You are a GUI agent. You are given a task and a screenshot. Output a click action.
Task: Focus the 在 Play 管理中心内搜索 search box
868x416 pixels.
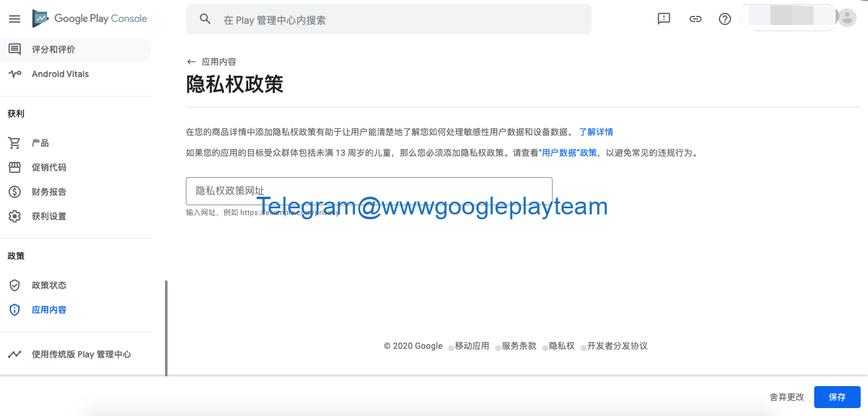pyautogui.click(x=389, y=20)
